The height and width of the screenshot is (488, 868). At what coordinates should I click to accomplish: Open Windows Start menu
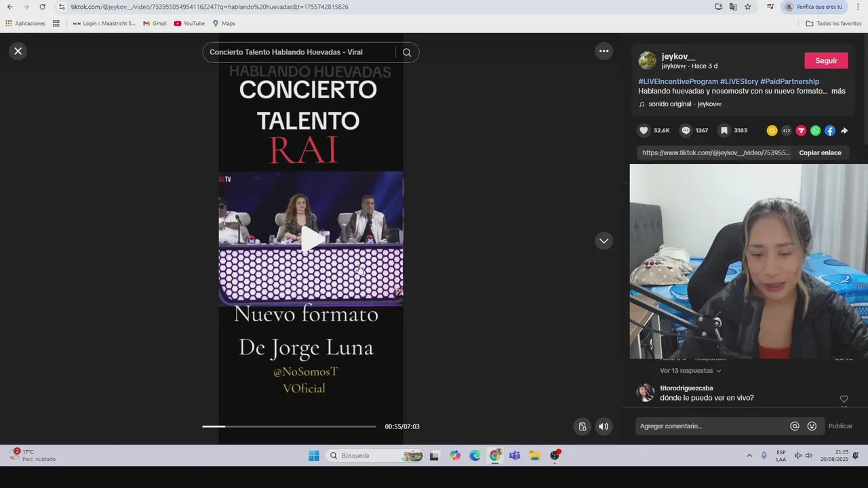point(314,455)
